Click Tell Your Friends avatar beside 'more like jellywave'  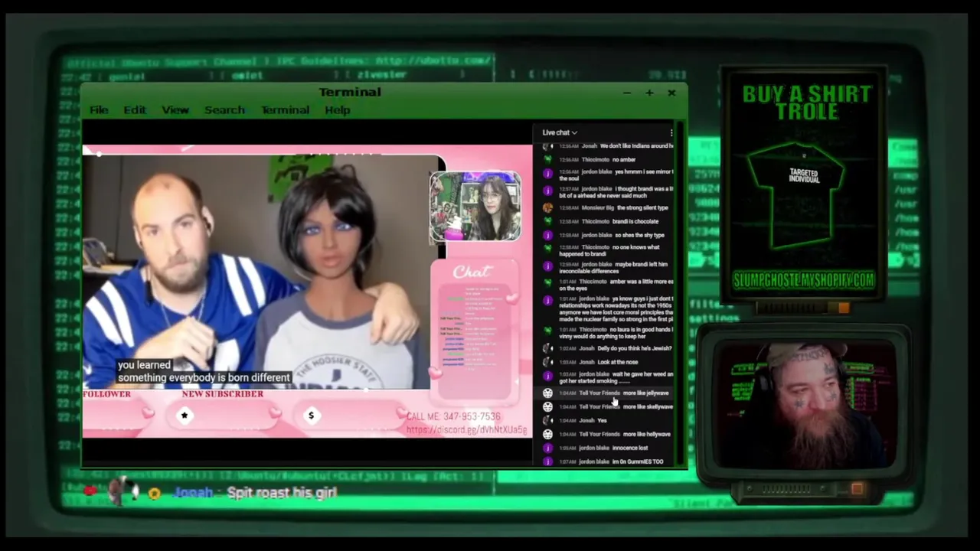[547, 393]
